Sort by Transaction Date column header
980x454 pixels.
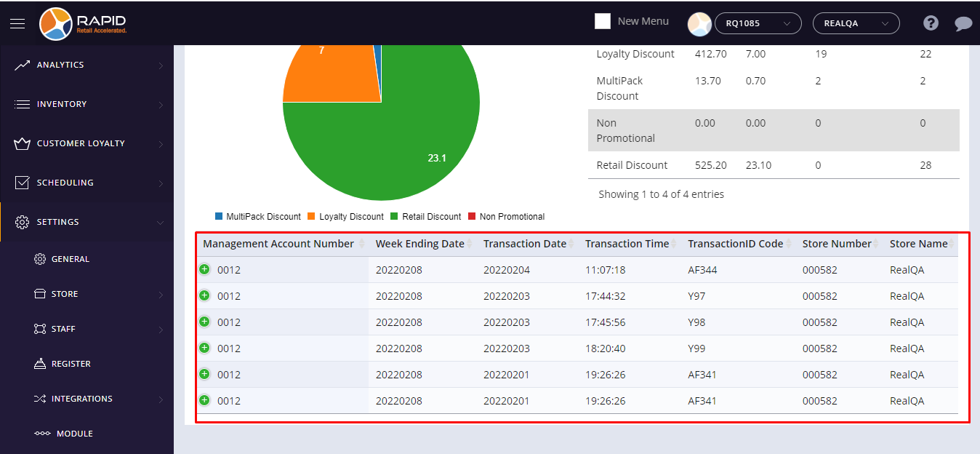(525, 244)
